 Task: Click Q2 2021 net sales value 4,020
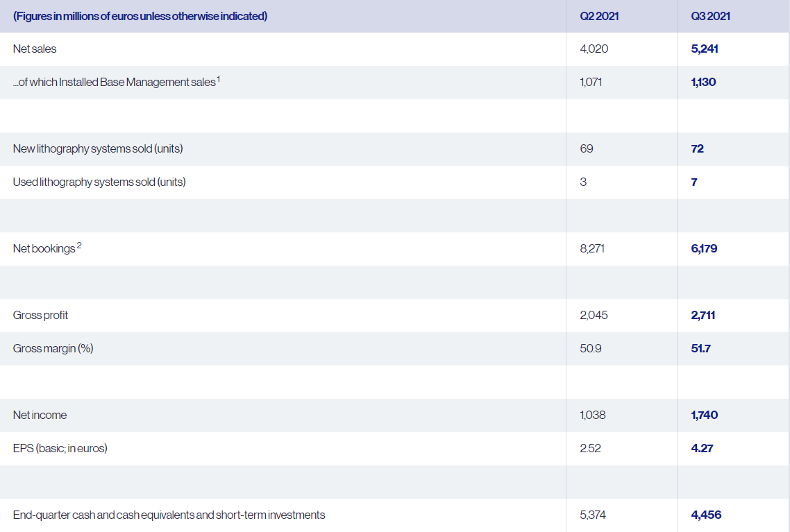[594, 49]
